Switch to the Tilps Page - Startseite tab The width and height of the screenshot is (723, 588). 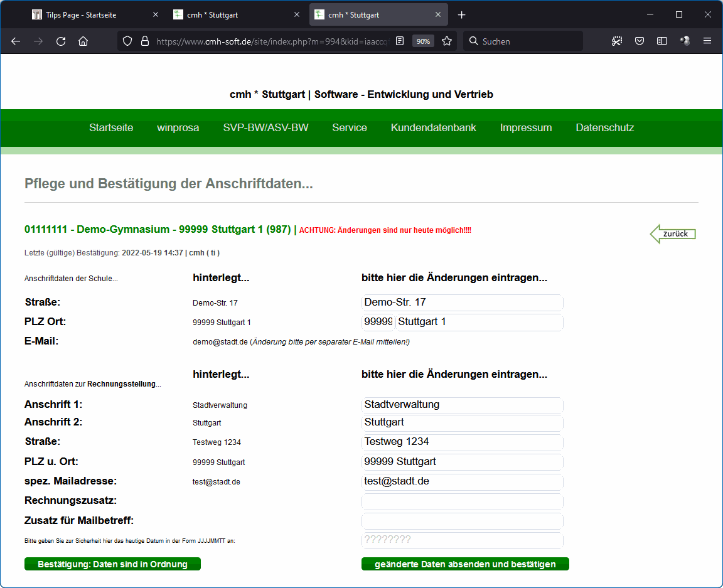click(81, 15)
